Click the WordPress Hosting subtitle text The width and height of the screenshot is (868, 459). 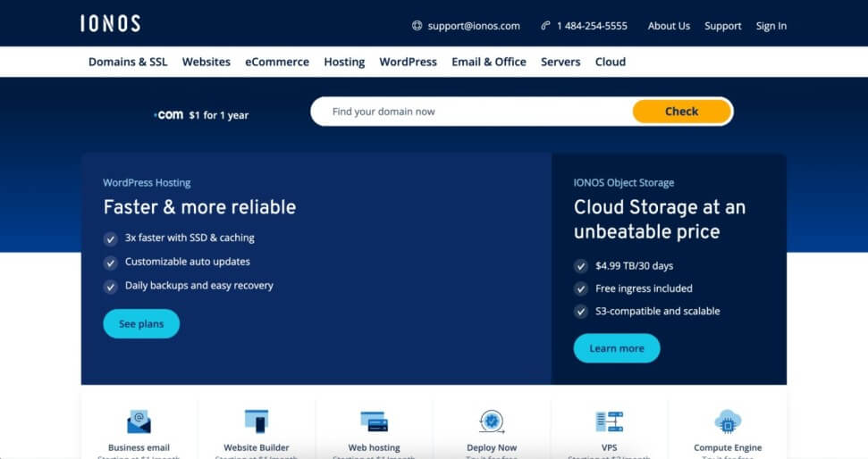click(147, 182)
